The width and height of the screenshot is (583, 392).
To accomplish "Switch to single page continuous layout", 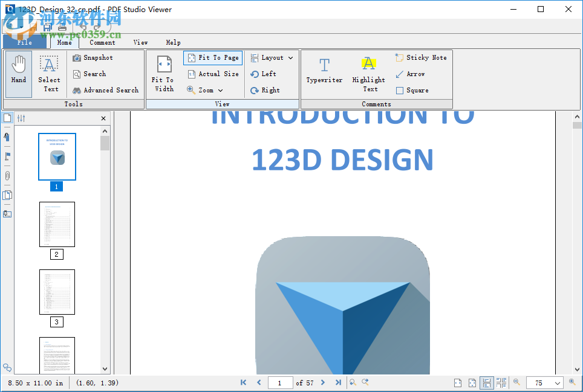I will [x=487, y=382].
